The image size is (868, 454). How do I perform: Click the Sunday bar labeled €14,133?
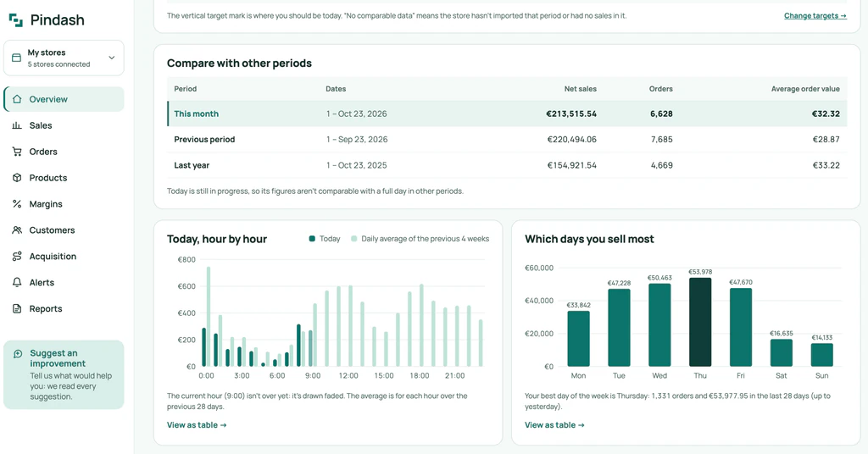(822, 355)
